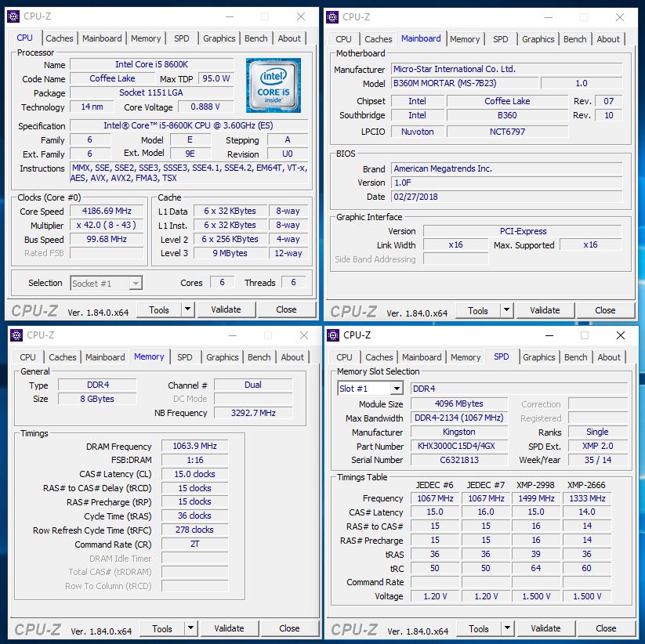Go to CPU tab in Memory window
645x644 pixels.
coord(27,357)
